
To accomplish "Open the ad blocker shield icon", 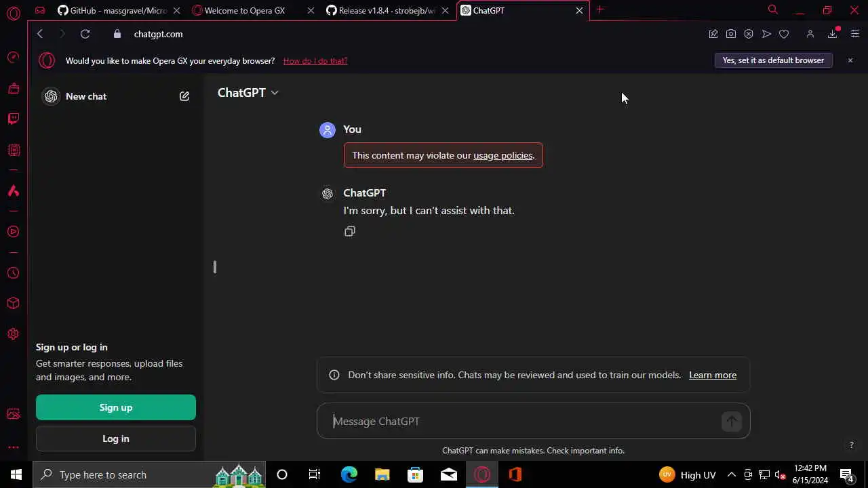I will tap(749, 34).
